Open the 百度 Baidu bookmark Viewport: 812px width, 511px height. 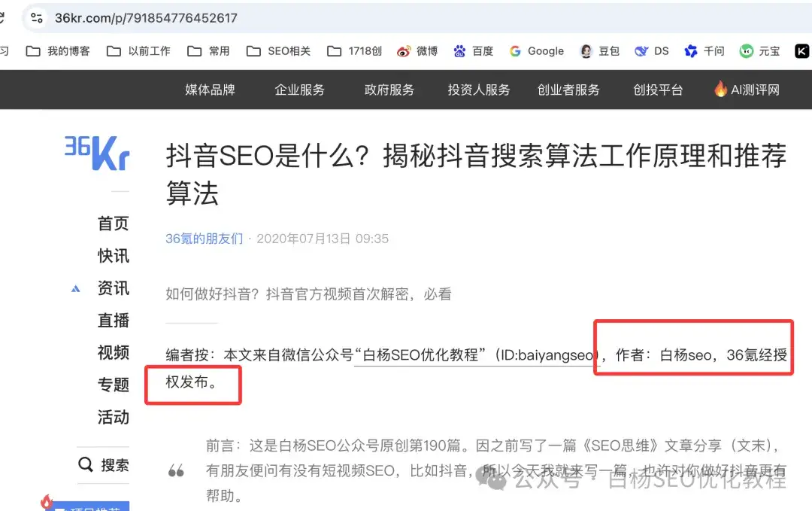(x=474, y=50)
